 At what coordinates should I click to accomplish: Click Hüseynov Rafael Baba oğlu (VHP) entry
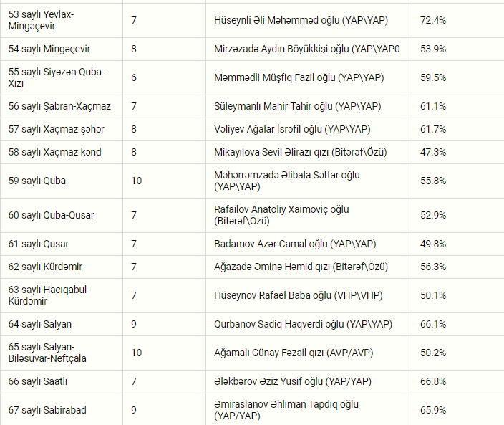click(x=299, y=295)
